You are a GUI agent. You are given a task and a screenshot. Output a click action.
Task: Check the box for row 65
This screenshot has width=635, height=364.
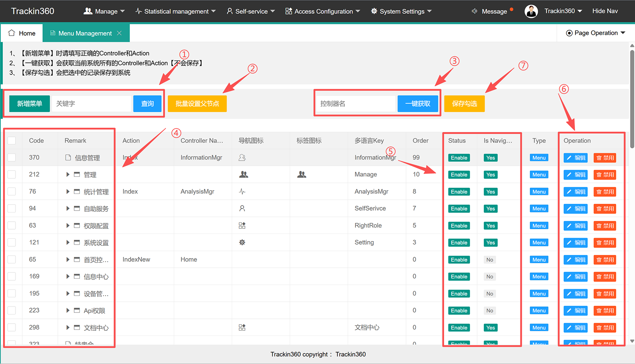point(12,259)
